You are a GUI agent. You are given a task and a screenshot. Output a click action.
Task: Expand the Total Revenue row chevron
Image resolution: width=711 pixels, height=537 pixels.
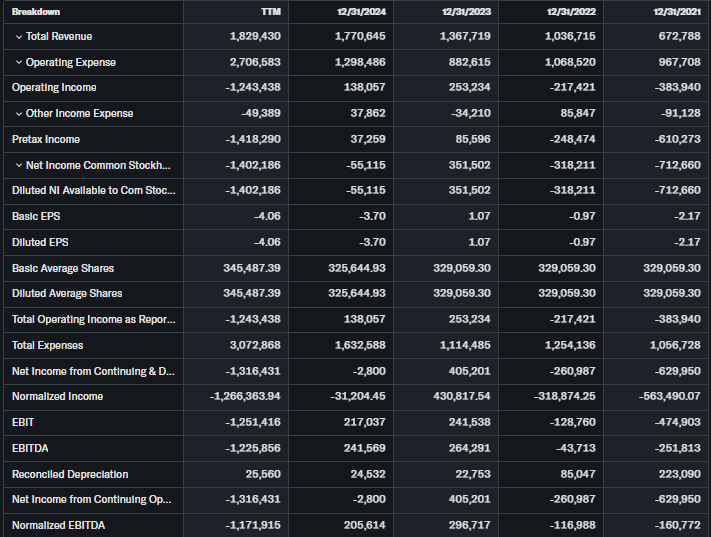pos(18,37)
